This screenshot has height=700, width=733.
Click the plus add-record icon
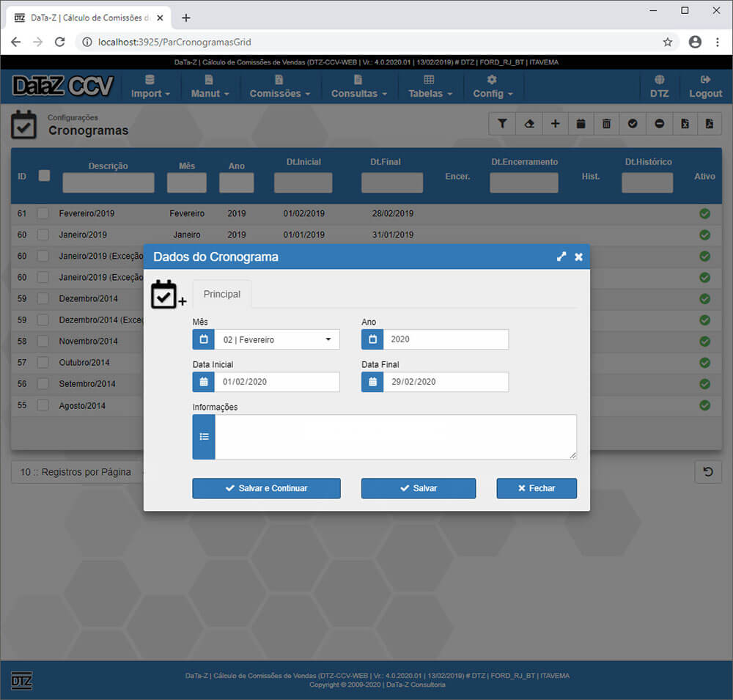[x=555, y=124]
